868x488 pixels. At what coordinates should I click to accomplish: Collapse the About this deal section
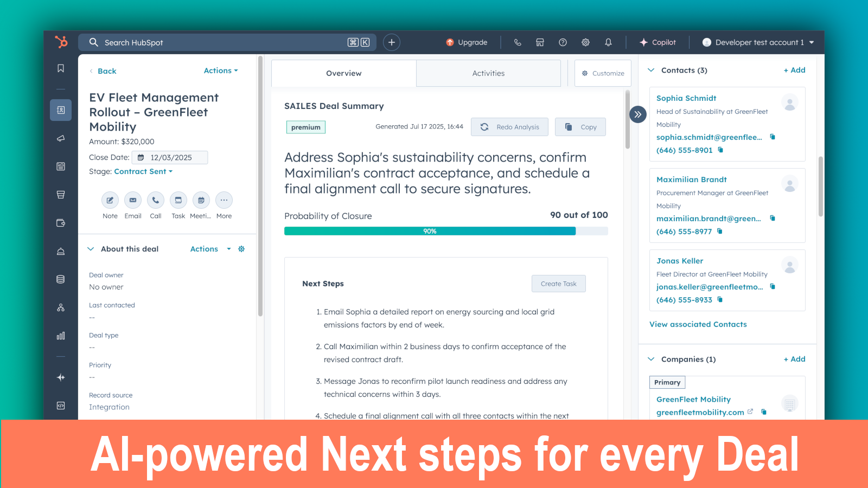(91, 249)
